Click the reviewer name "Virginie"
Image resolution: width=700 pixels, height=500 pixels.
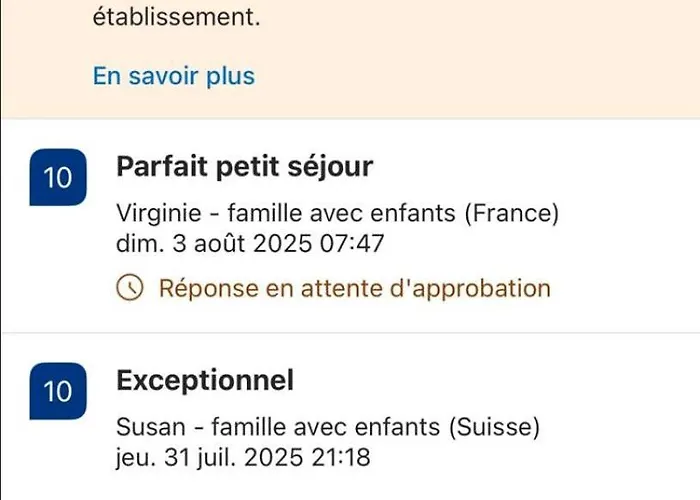coord(156,213)
